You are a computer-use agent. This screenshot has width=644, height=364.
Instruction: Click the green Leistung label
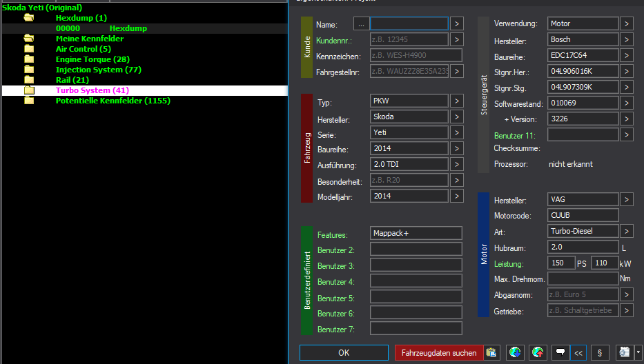pyautogui.click(x=509, y=264)
